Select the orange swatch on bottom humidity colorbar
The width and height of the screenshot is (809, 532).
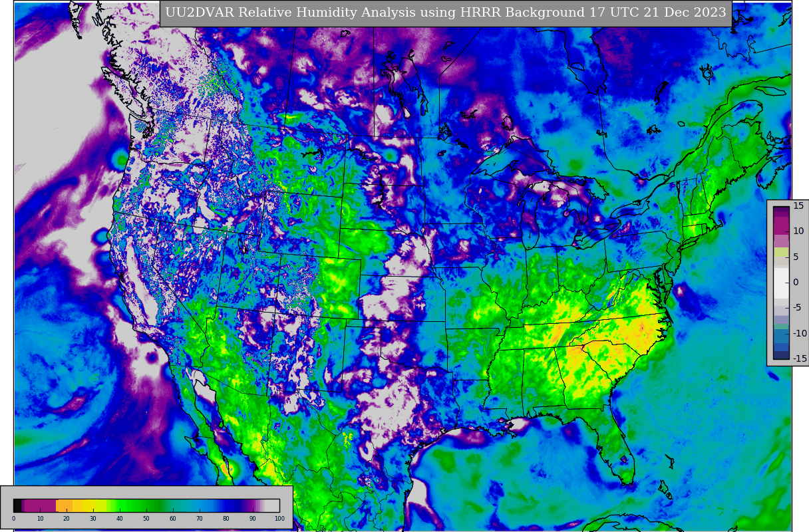click(x=64, y=505)
